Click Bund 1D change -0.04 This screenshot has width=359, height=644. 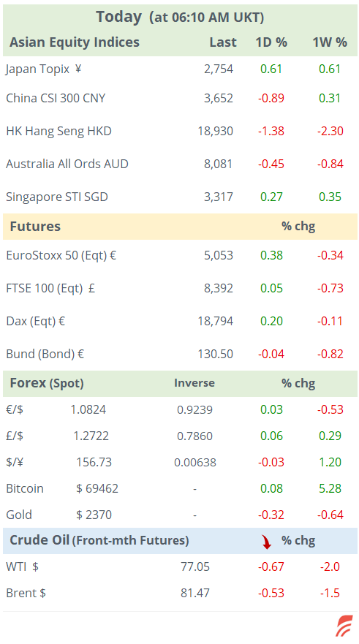click(x=271, y=354)
